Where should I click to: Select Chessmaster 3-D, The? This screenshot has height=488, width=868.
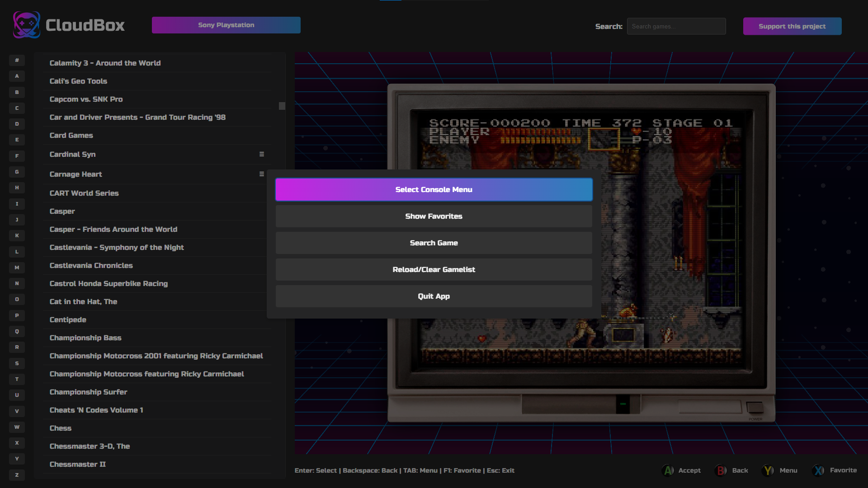point(157,446)
